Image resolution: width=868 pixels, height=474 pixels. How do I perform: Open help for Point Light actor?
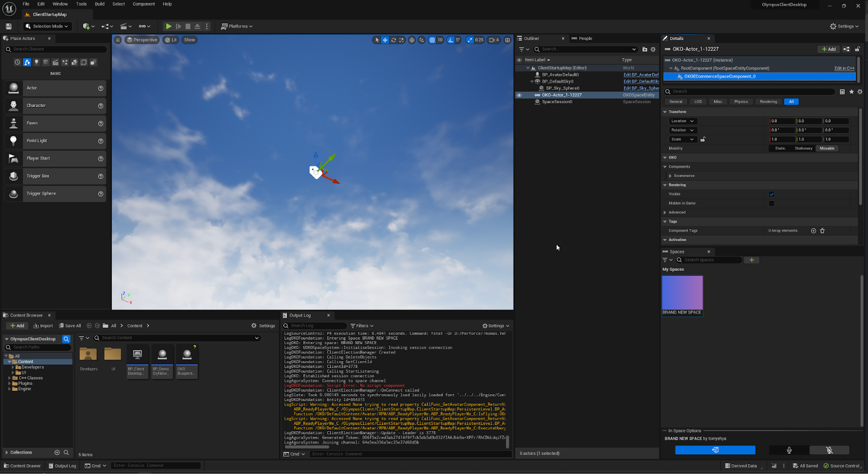(100, 141)
